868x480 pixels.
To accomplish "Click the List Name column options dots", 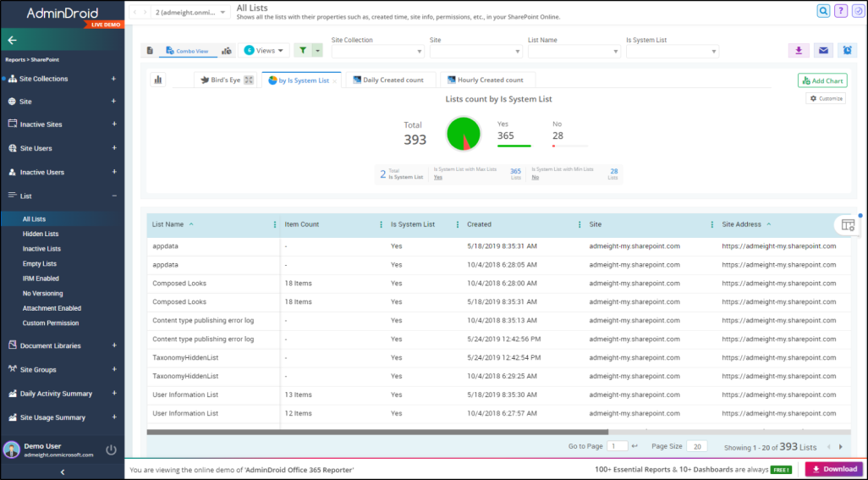I will (275, 225).
